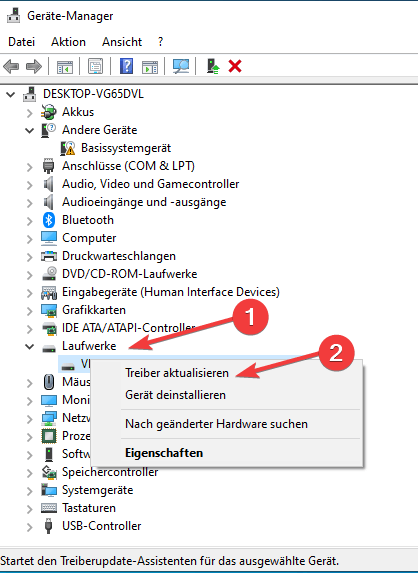Expand the Grafikkarten category
Viewport: 418px width, 573px height.
point(30,311)
